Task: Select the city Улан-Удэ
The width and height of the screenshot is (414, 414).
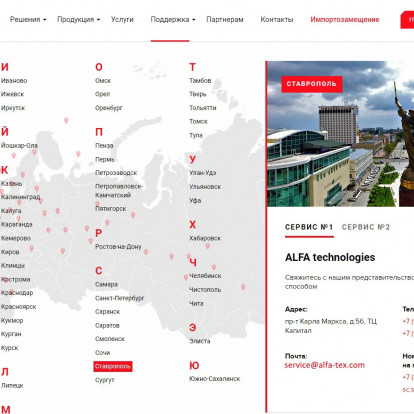Action: 203,173
